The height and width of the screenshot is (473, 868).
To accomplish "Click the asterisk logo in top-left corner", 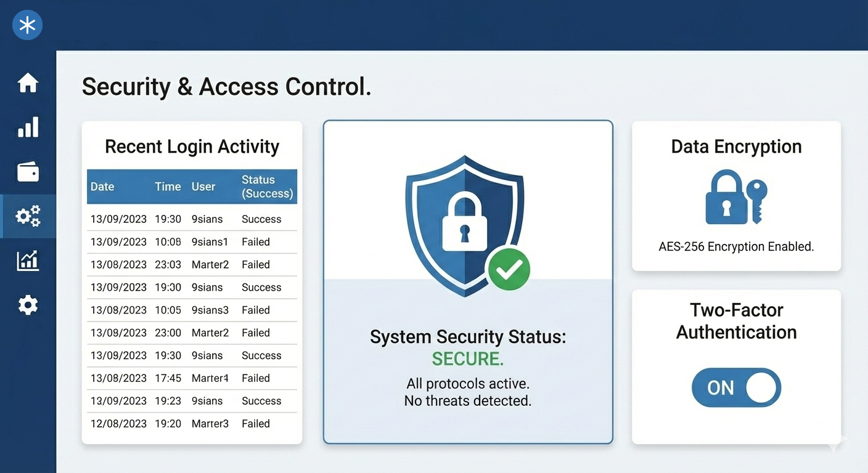I will [x=27, y=25].
